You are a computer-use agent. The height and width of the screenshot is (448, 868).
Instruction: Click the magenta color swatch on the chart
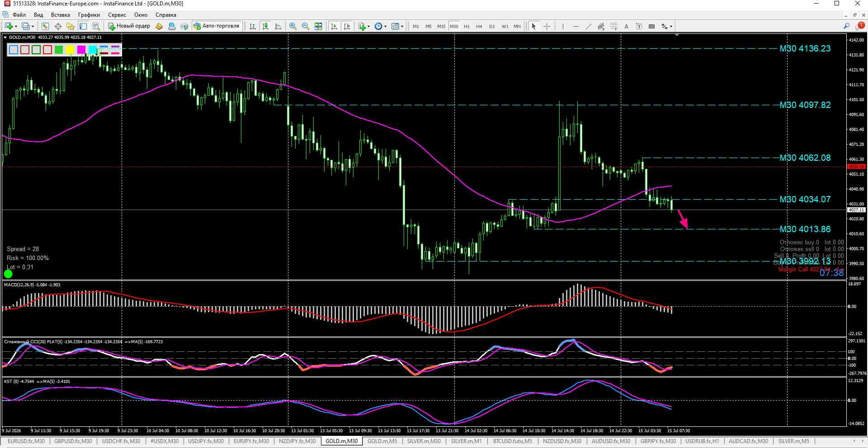[81, 50]
